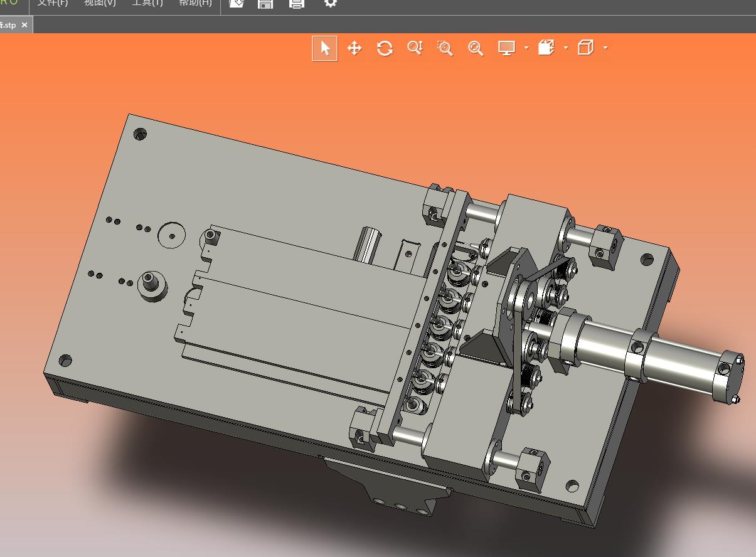Open the 视图(V) menu
The width and height of the screenshot is (756, 557).
click(100, 3)
